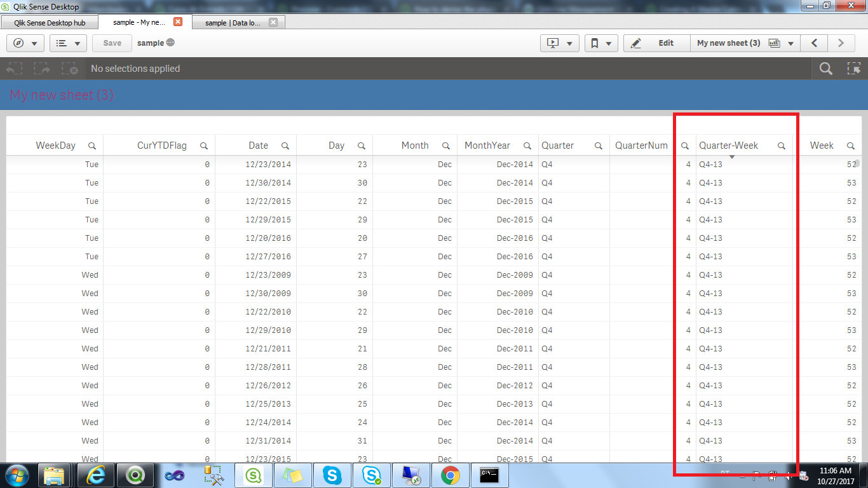The width and height of the screenshot is (868, 488).
Task: Open Visual Studio from the taskbar
Action: tap(173, 475)
